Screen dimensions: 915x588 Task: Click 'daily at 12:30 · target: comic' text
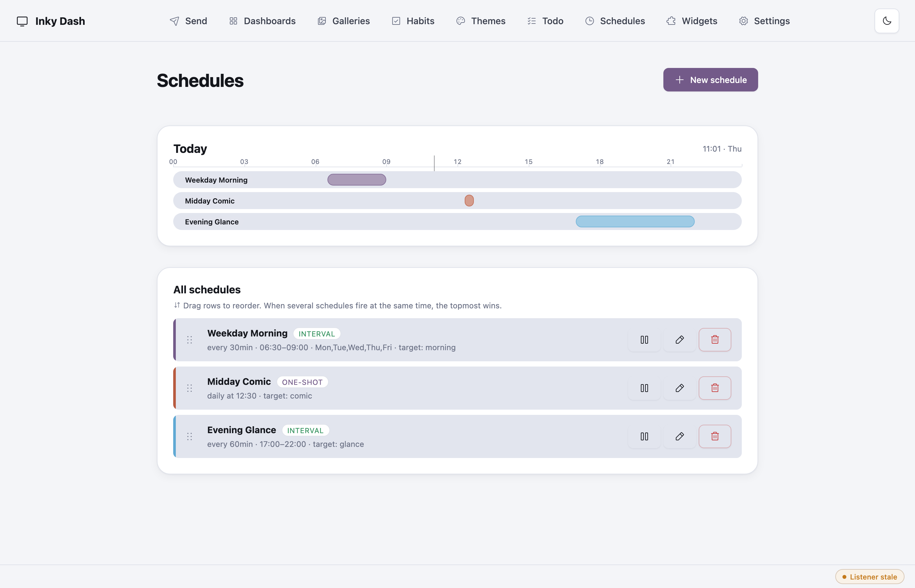click(260, 396)
